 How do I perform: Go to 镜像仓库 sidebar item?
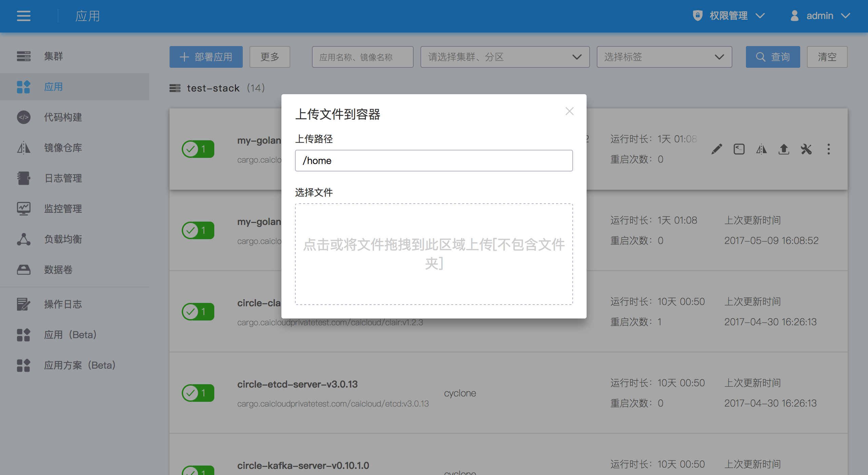(63, 148)
